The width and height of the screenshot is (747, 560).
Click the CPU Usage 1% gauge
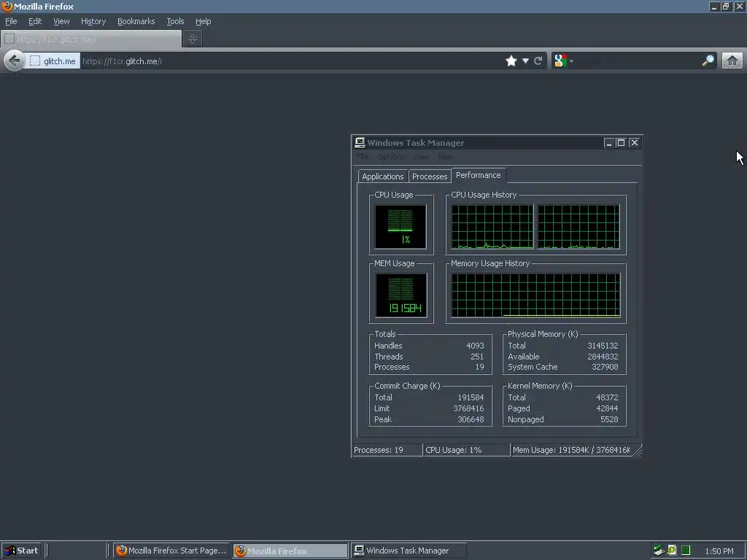coord(400,227)
